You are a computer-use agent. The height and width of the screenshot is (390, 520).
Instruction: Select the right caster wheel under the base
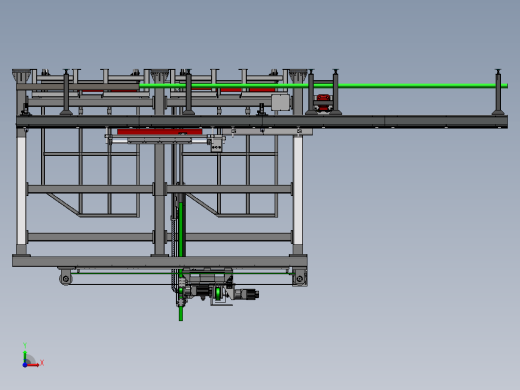[300, 279]
